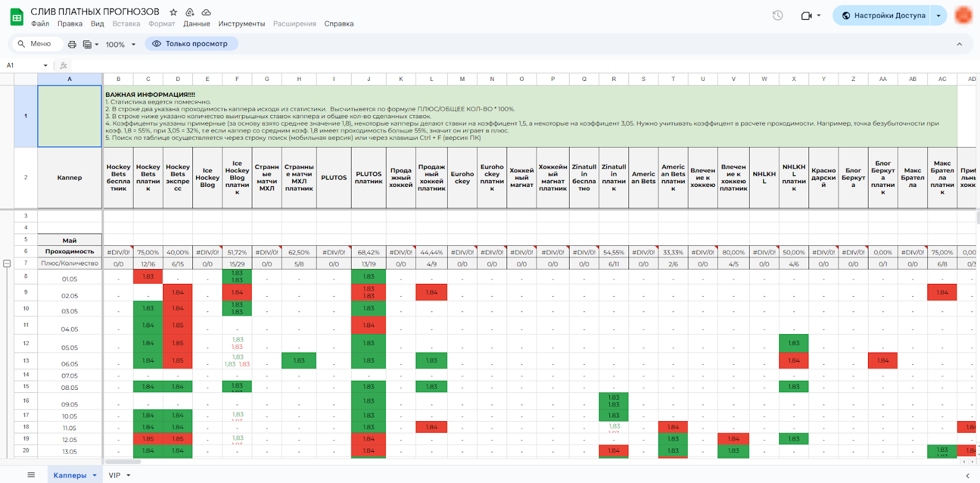Image resolution: width=980 pixels, height=483 pixels.
Task: Star the document title
Action: [x=173, y=12]
